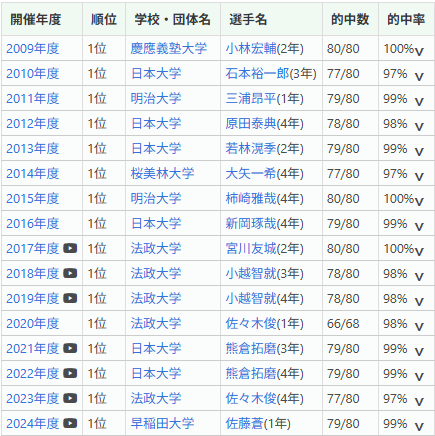Click the 的中率 column header
The width and height of the screenshot is (435, 436).
[x=406, y=19]
